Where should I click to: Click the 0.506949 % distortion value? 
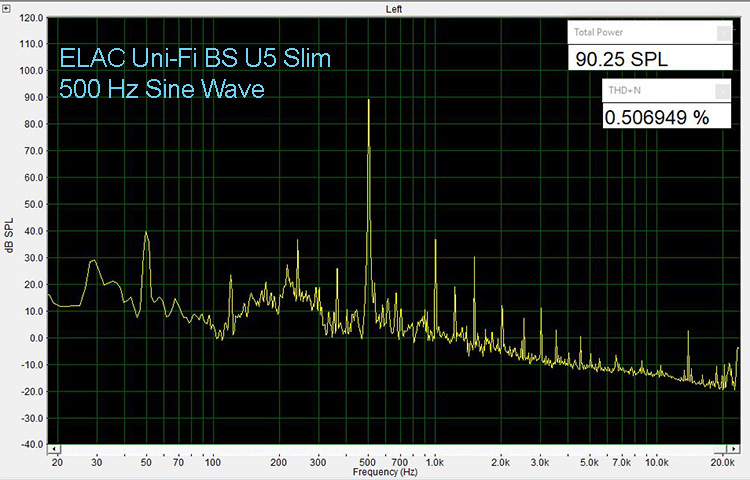tap(656, 117)
